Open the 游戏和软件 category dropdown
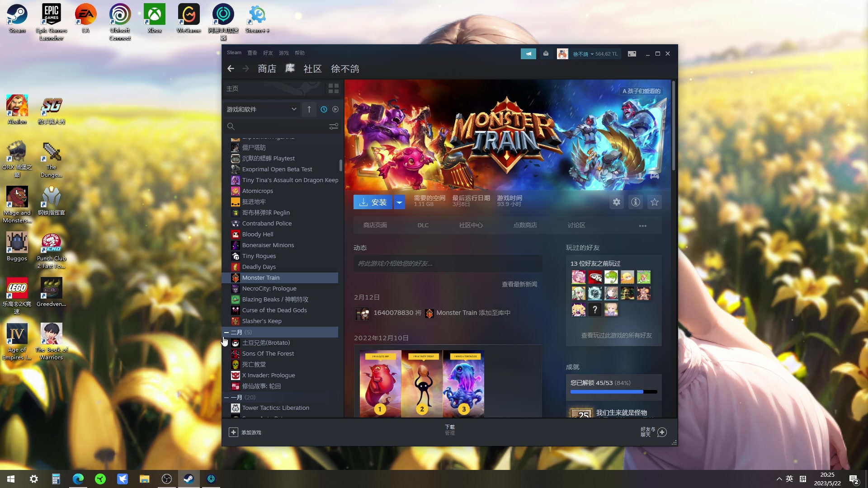Image resolution: width=868 pixels, height=488 pixels. (262, 109)
